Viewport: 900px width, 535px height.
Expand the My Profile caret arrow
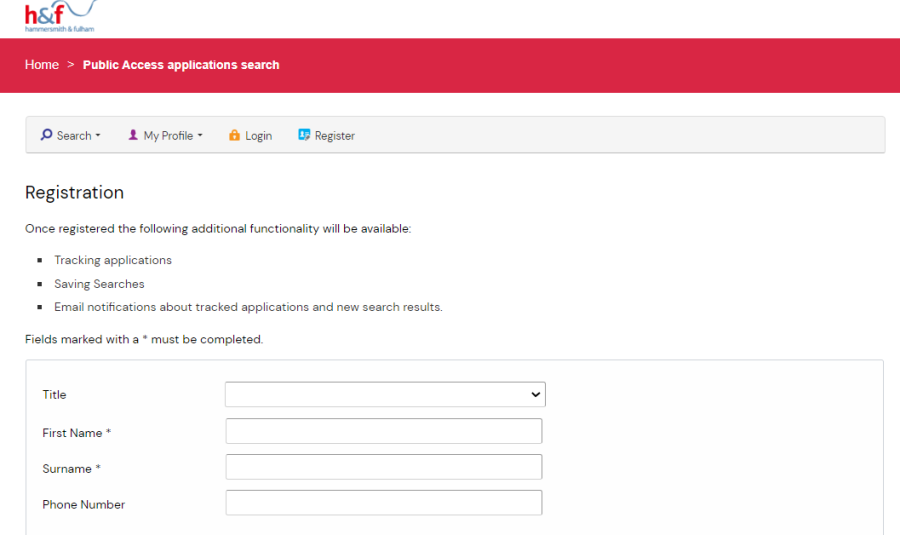coord(200,136)
